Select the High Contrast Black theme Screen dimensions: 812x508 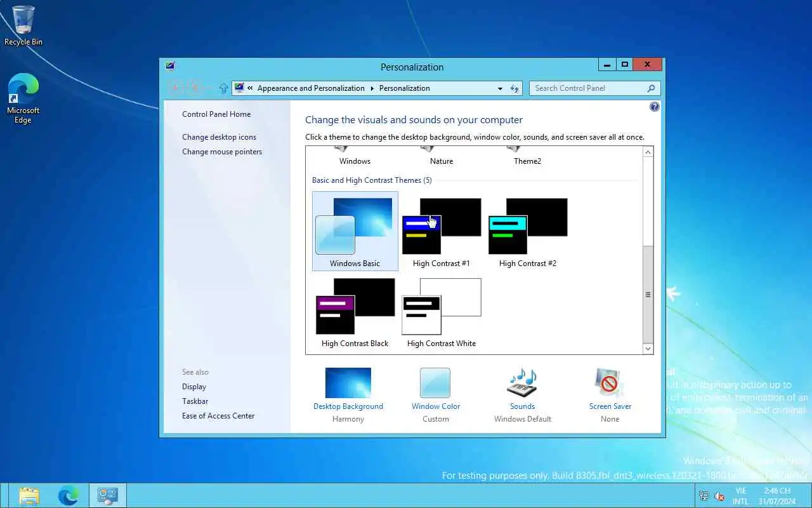point(355,312)
